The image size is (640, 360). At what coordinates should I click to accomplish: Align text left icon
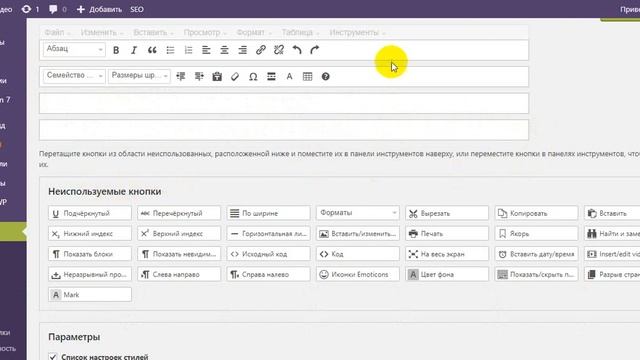(206, 50)
